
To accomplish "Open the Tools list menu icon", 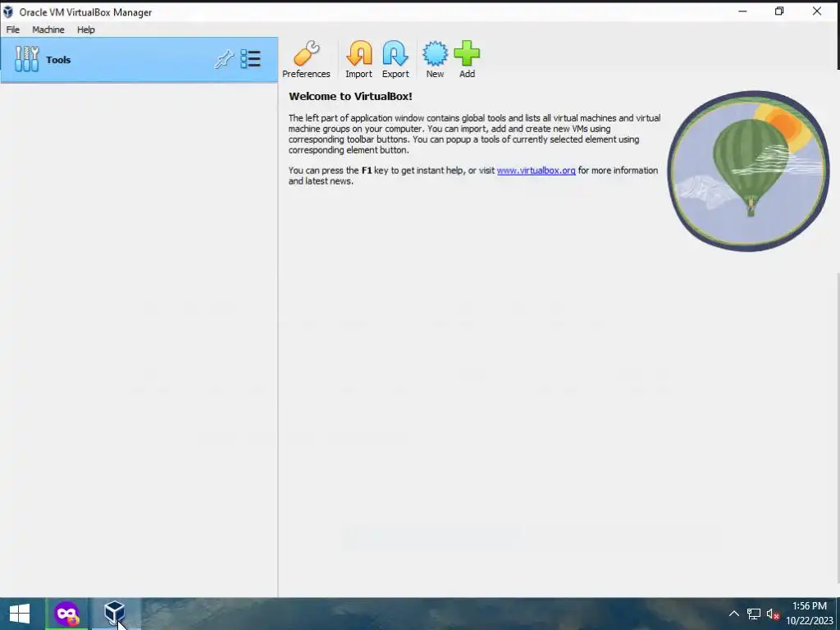I will [x=250, y=59].
